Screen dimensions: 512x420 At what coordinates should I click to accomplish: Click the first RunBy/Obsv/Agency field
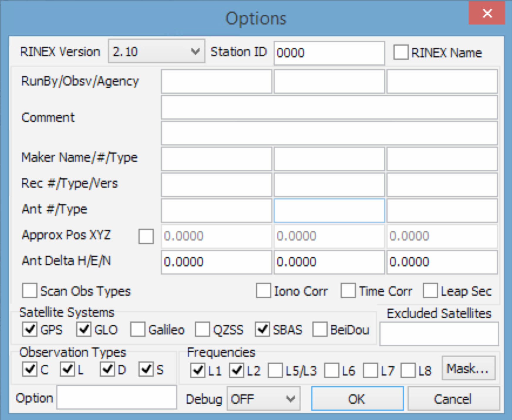[x=216, y=81]
